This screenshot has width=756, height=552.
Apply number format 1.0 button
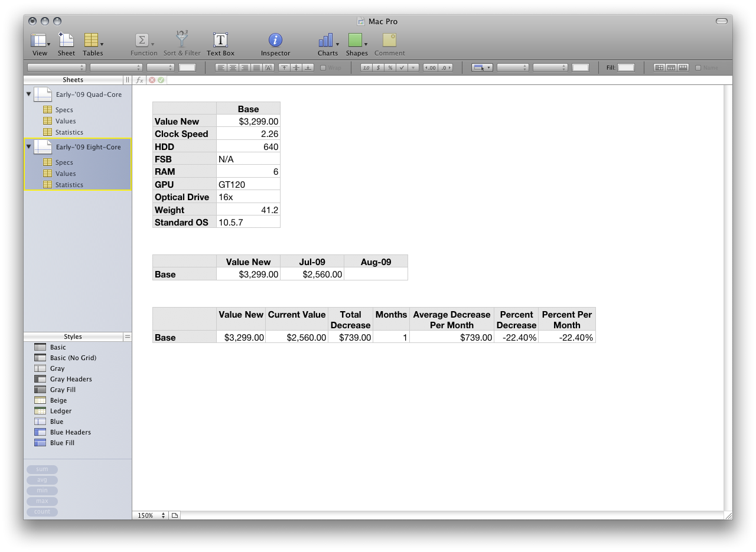click(x=366, y=68)
